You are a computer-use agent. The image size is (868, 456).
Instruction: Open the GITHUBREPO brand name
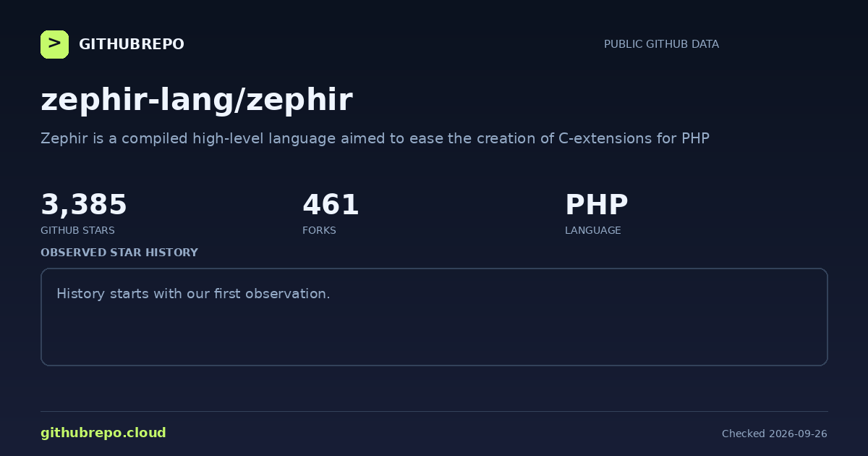click(131, 44)
